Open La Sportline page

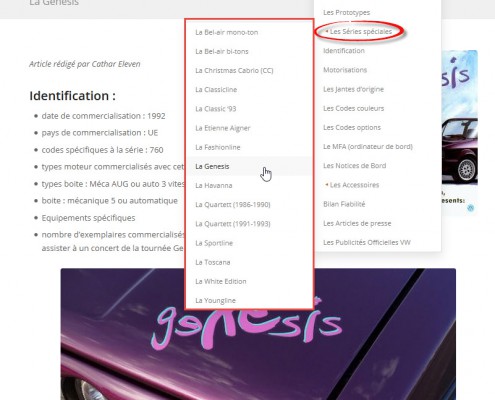pyautogui.click(x=214, y=243)
